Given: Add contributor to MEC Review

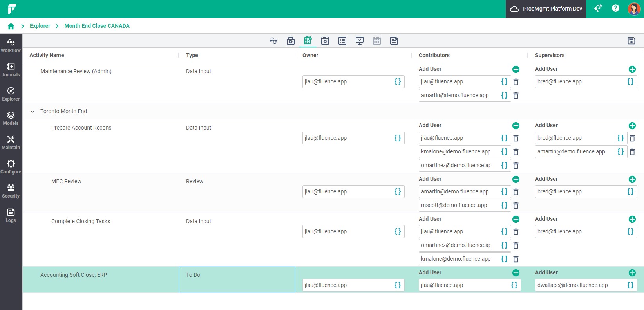Looking at the screenshot, I should 516,179.
